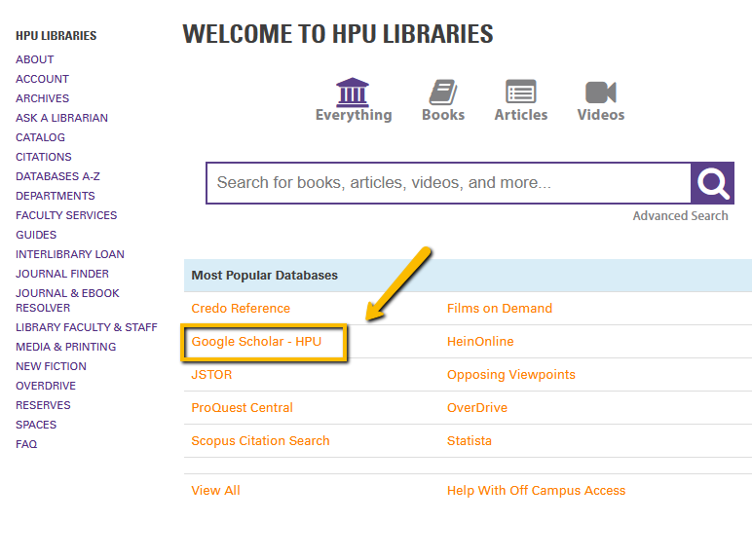This screenshot has width=752, height=560.
Task: Go to the JSTOR database
Action: click(211, 375)
